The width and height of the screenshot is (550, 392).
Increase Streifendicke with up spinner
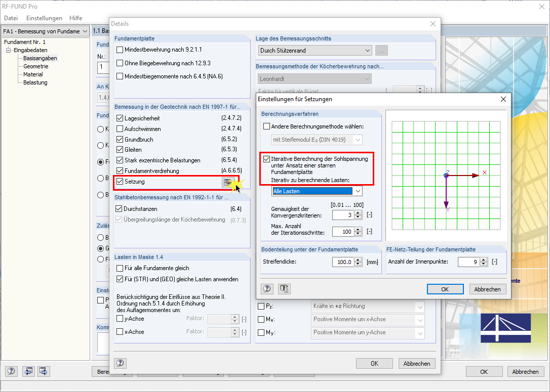[x=358, y=260]
